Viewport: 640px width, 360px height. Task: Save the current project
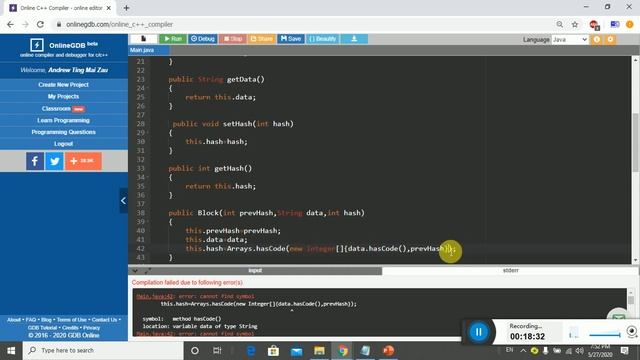(x=291, y=39)
